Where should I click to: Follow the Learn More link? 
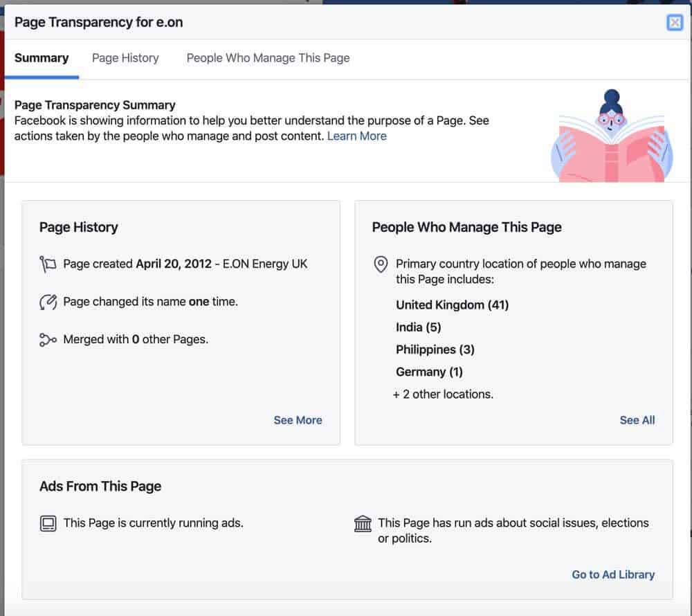pyautogui.click(x=356, y=136)
